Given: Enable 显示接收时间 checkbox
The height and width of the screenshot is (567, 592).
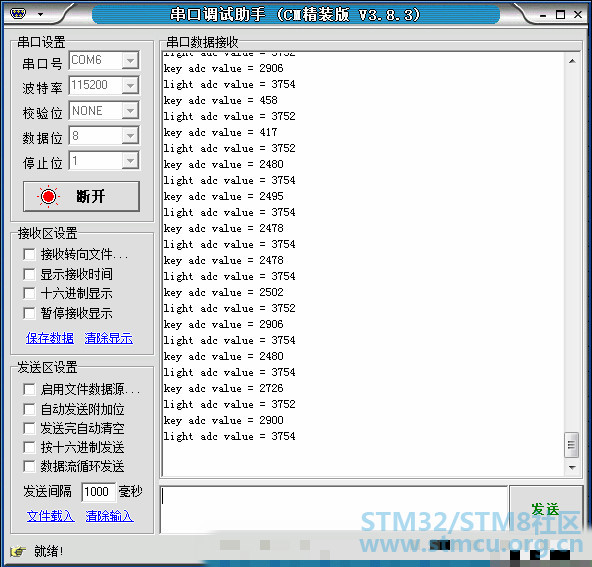Looking at the screenshot, I should click(29, 274).
